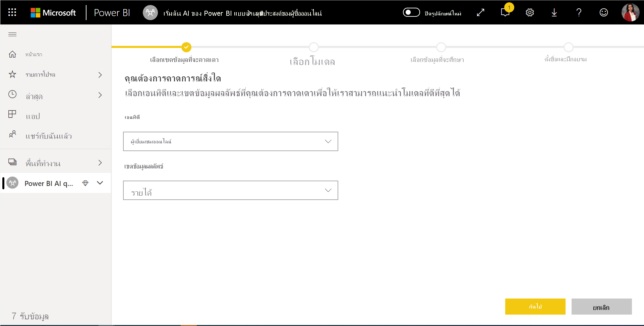
Task: Click the workspaces monitor icon
Action: (12, 162)
